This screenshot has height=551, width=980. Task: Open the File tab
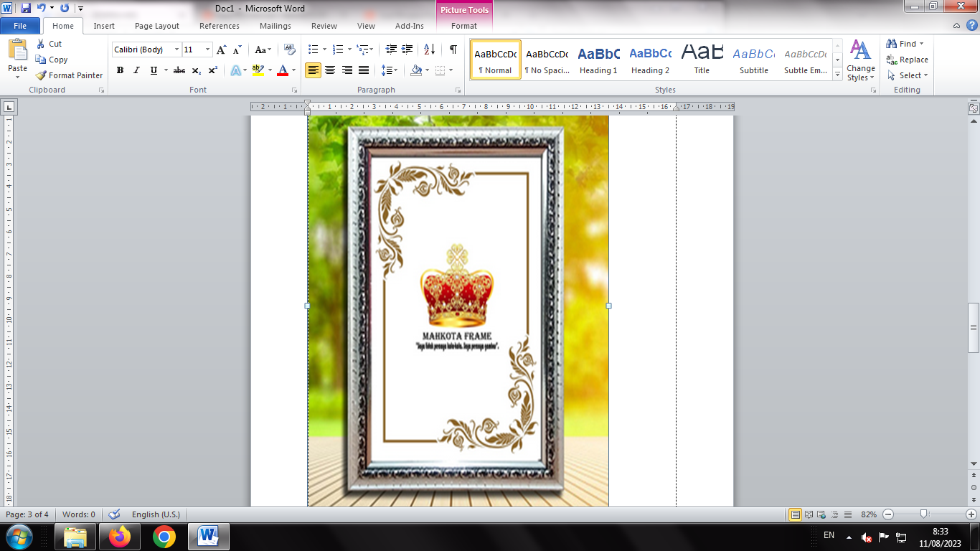point(20,26)
